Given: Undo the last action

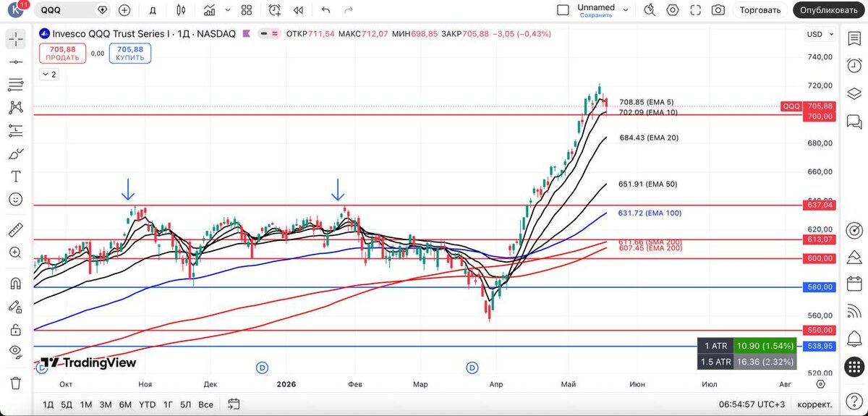Looking at the screenshot, I should point(325,10).
